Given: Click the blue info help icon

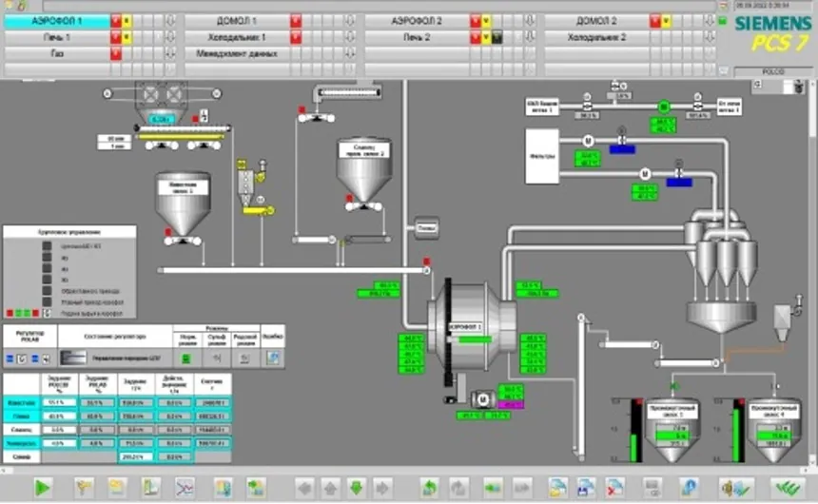Looking at the screenshot, I should (x=689, y=488).
